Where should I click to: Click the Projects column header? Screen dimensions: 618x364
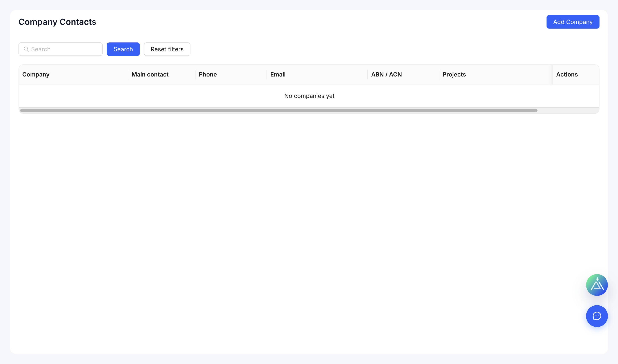tap(496, 74)
